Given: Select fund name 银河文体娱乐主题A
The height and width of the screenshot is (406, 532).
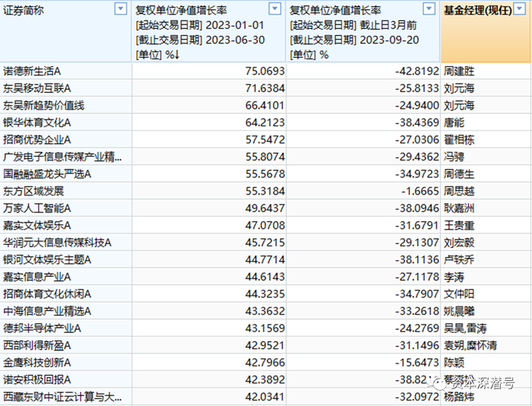Looking at the screenshot, I should click(47, 260).
